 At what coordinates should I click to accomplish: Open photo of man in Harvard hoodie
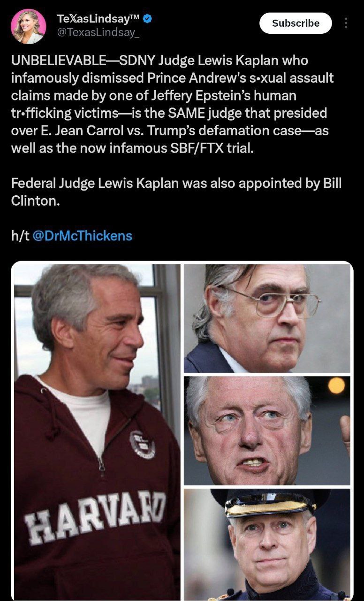(x=96, y=431)
